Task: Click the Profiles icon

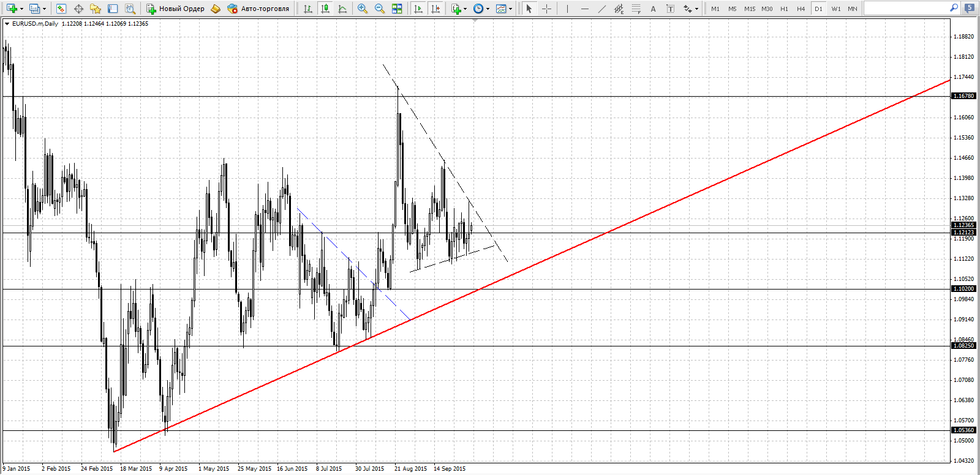Action: click(34, 9)
